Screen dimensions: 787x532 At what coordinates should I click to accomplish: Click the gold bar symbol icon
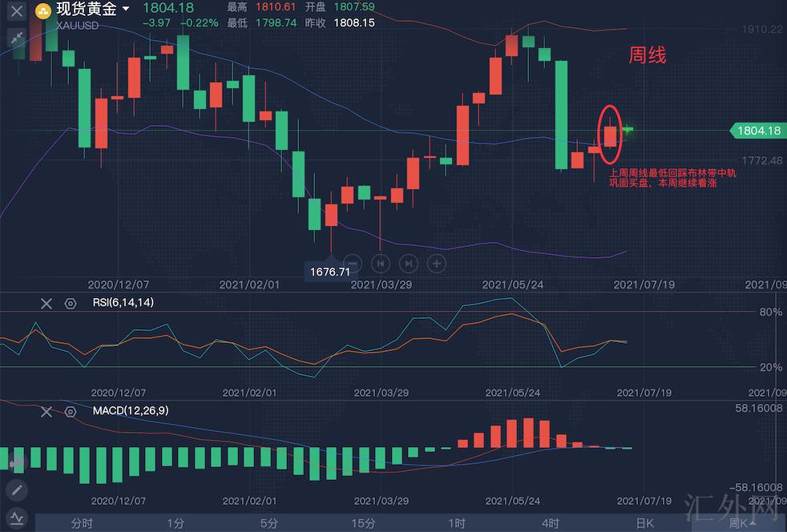pyautogui.click(x=43, y=10)
